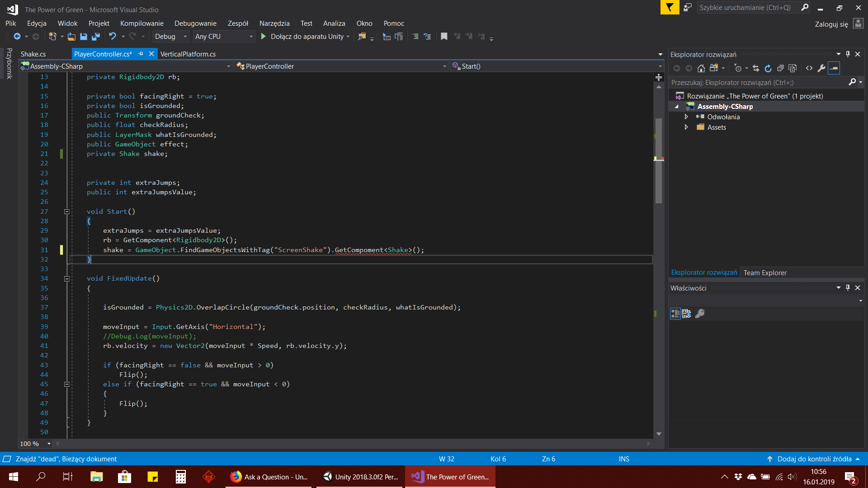Collapse the Assembly-CSharp project node
This screenshot has width=868, height=488.
coord(677,107)
